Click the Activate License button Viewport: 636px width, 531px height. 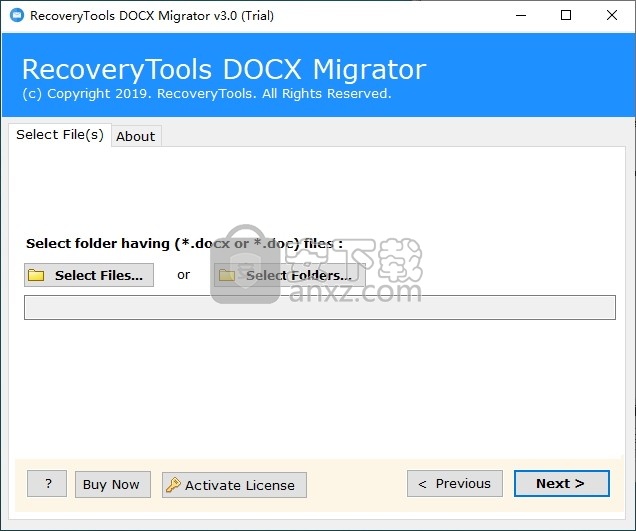coord(234,485)
